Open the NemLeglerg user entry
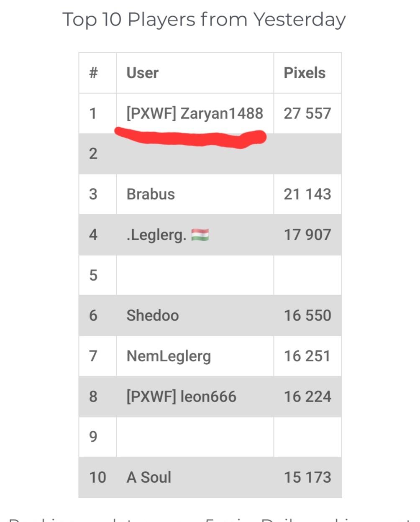 pyautogui.click(x=169, y=356)
